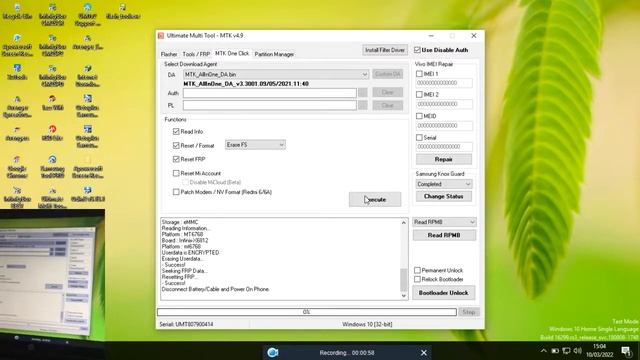Viewport: 640px width, 360px height.
Task: Click the battery icon in system tray
Action: 555,351
